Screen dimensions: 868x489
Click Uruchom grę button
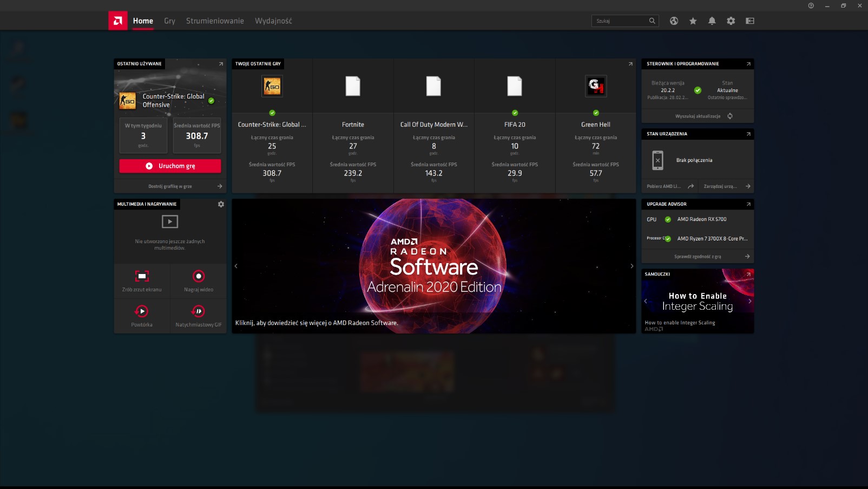coord(170,166)
